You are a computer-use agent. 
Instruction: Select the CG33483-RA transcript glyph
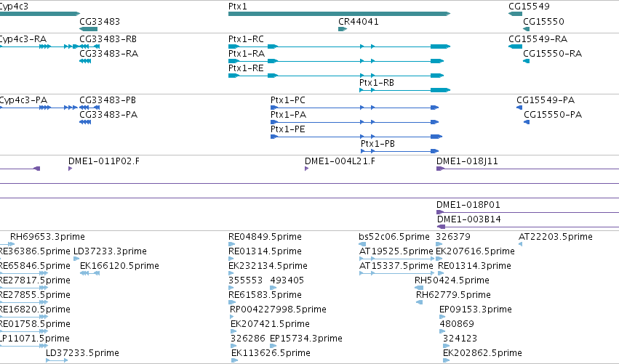tap(85, 61)
